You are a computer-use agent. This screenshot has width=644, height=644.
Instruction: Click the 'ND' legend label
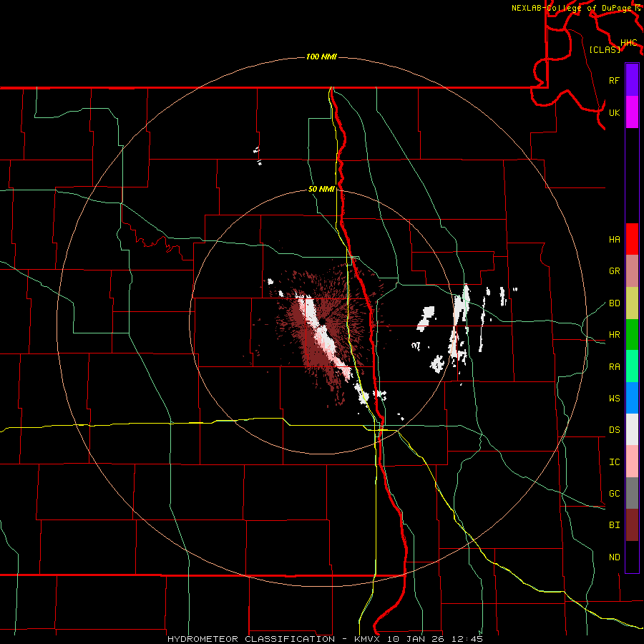(614, 557)
